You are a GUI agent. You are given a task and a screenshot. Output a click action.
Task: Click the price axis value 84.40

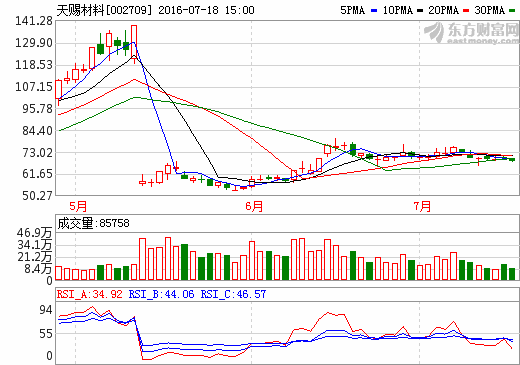[37, 131]
